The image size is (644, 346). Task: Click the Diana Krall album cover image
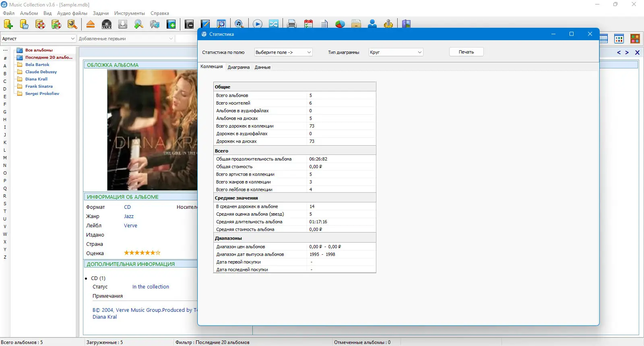tap(152, 130)
